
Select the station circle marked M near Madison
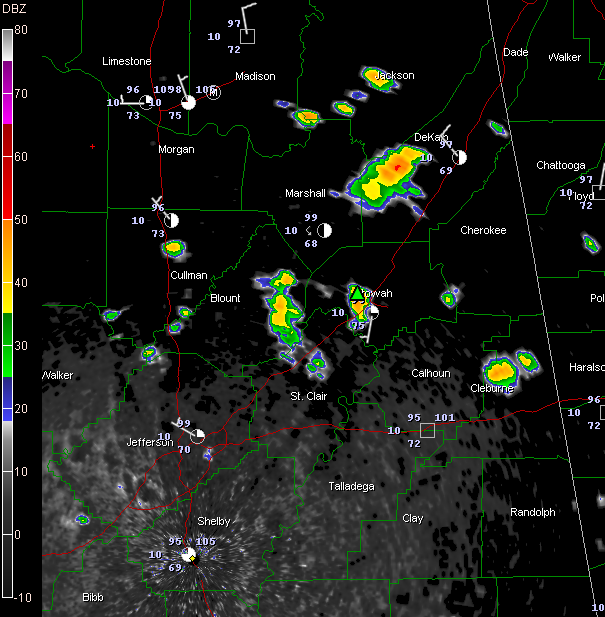point(213,93)
